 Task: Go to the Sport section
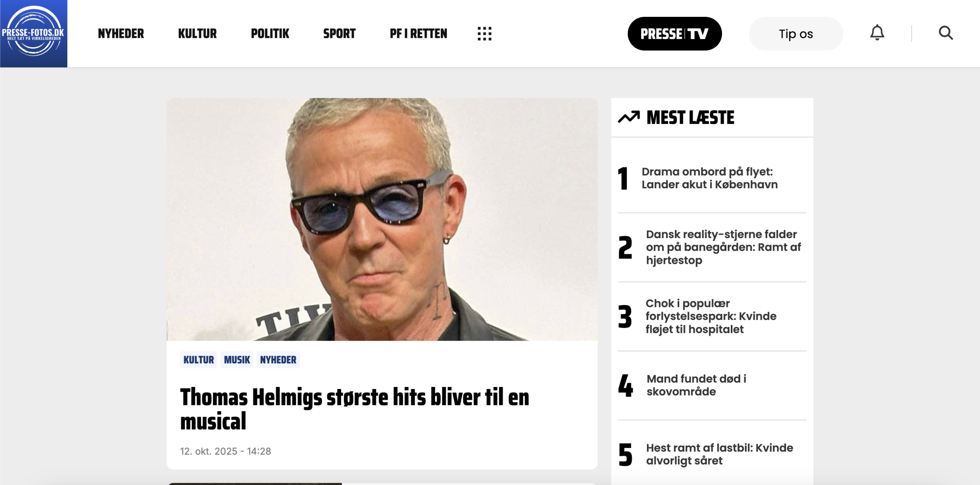[339, 34]
